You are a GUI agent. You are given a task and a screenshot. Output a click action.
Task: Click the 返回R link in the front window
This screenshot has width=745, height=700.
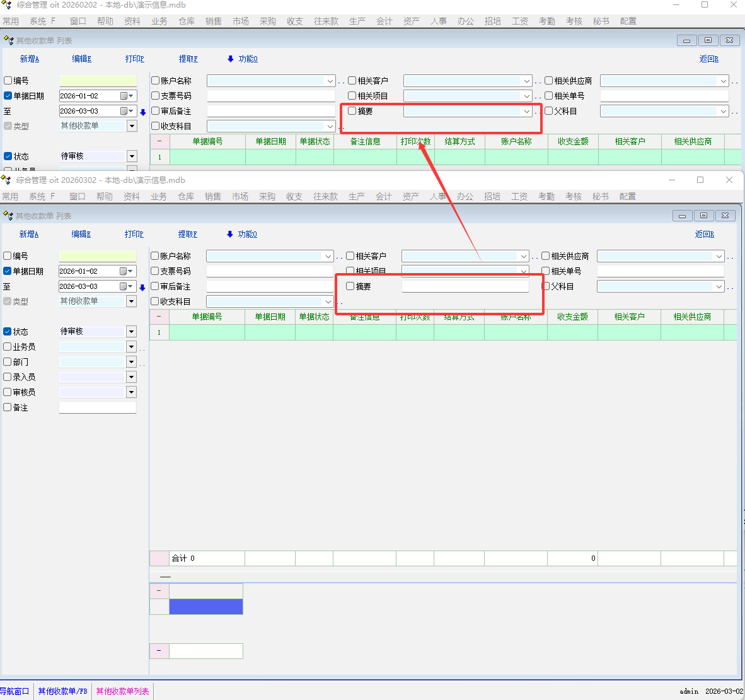point(704,234)
